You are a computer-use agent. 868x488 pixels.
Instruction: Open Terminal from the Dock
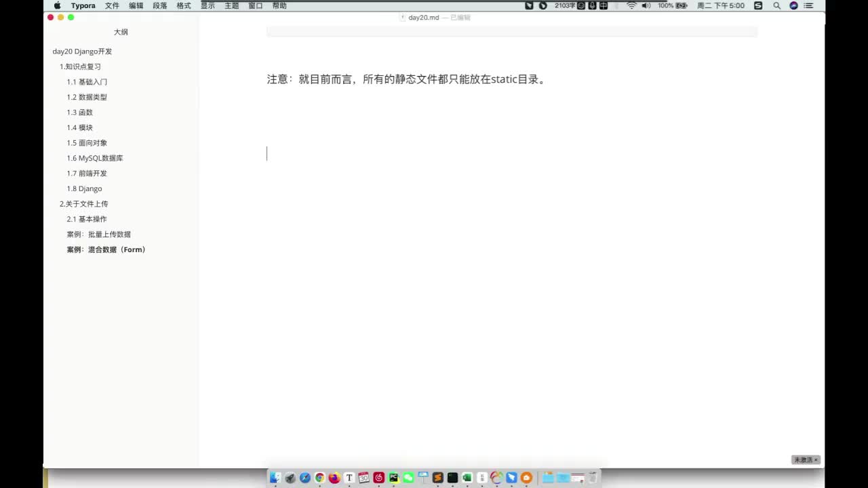(453, 478)
